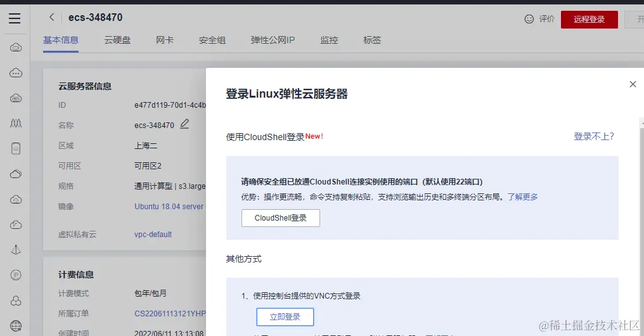Viewport: 644px width, 336px height.
Task: Open the sidebar pyramid-shaped icon
Action: click(16, 250)
